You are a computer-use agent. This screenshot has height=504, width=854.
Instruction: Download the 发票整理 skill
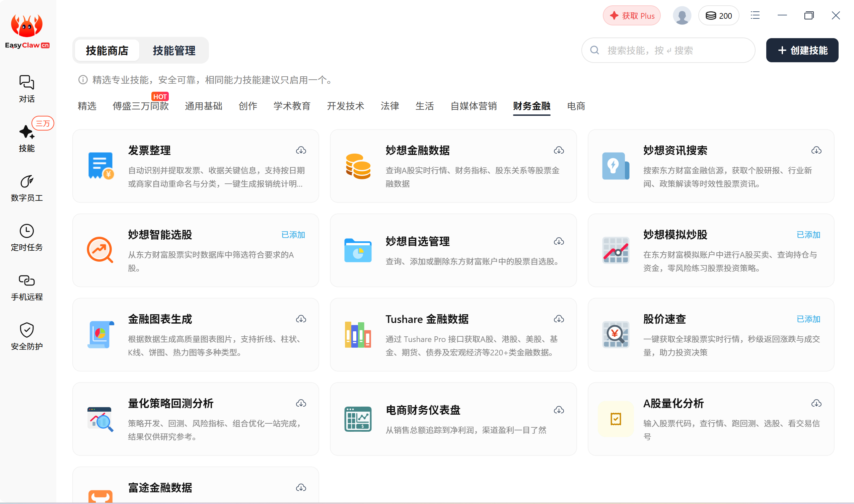[301, 150]
